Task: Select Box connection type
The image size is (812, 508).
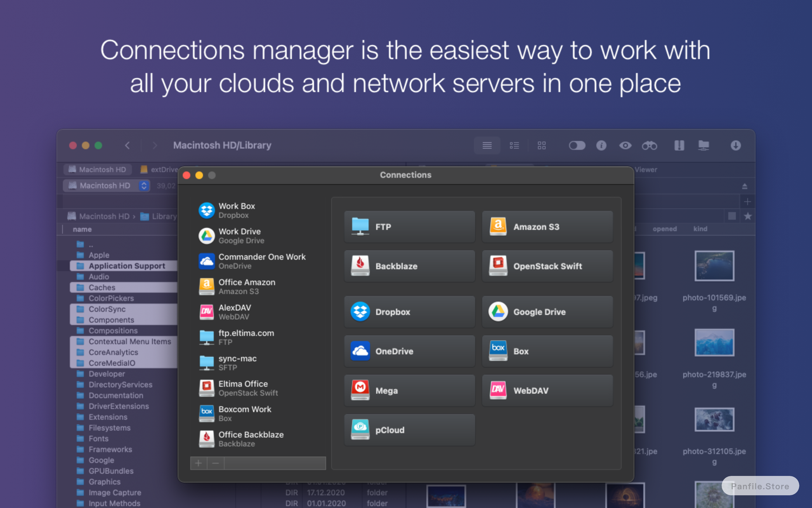Action: click(x=547, y=351)
